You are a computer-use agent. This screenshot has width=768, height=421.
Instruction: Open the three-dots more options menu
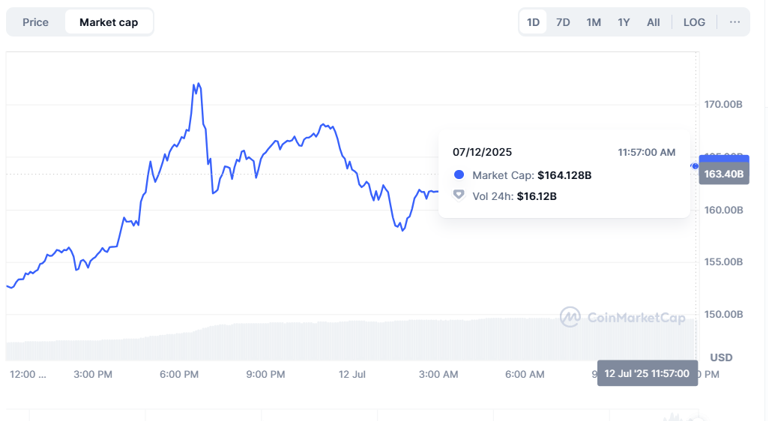735,22
